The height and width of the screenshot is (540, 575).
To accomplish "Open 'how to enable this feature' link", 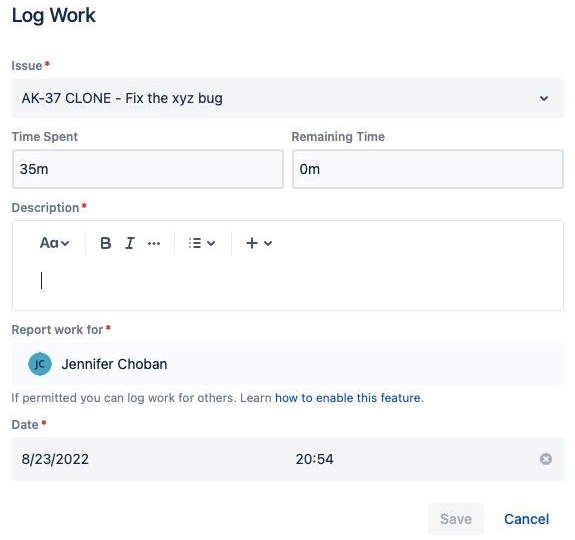I will (349, 398).
